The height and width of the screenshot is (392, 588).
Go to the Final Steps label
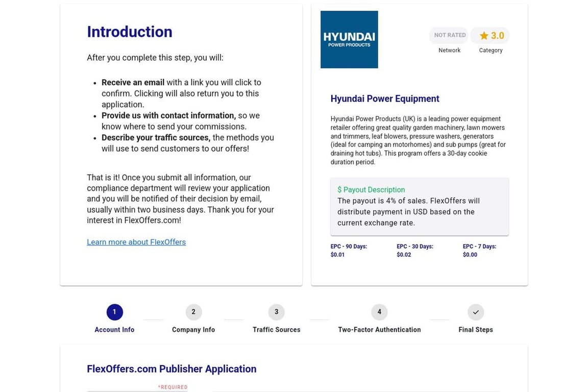coord(476,330)
